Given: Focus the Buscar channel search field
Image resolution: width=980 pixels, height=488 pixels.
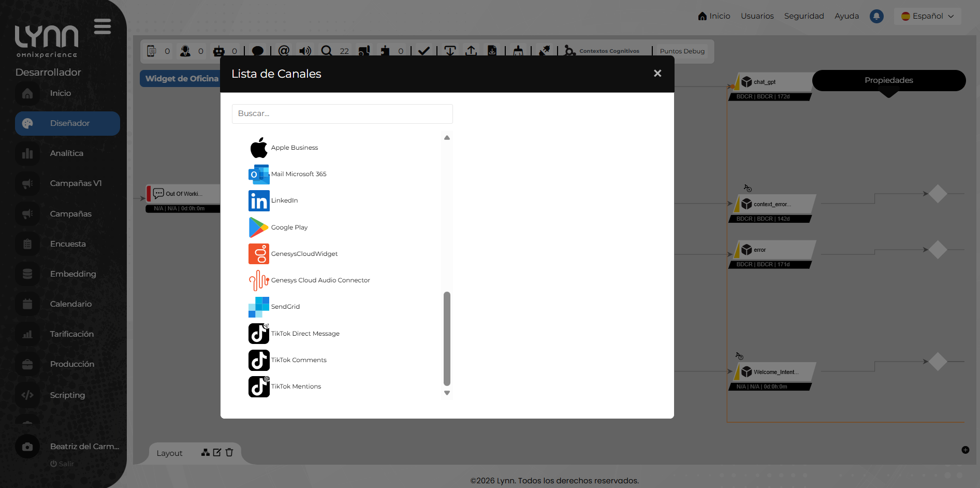Looking at the screenshot, I should click(342, 114).
